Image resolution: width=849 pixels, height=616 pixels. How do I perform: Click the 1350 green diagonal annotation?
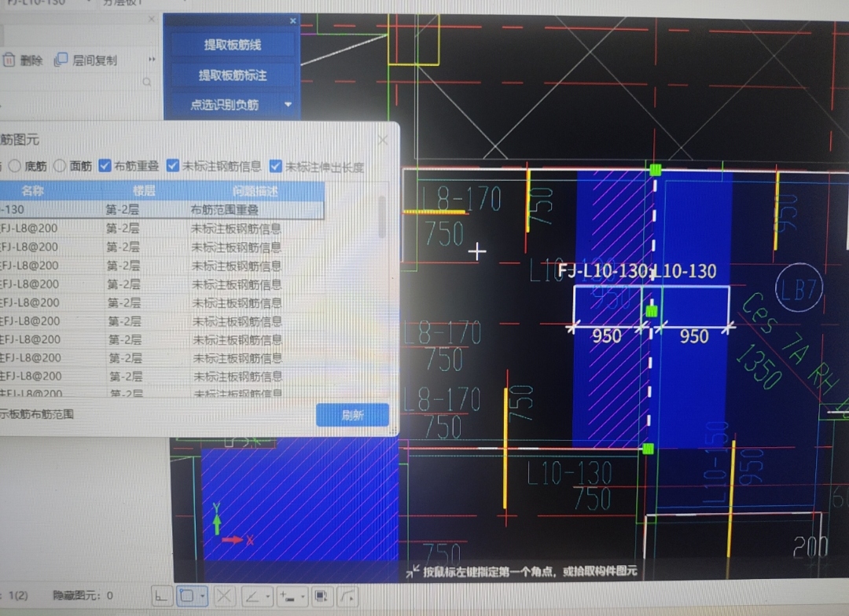(759, 366)
